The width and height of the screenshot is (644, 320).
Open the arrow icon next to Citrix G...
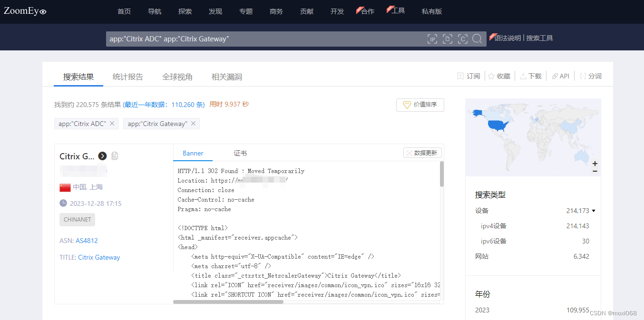tap(102, 156)
